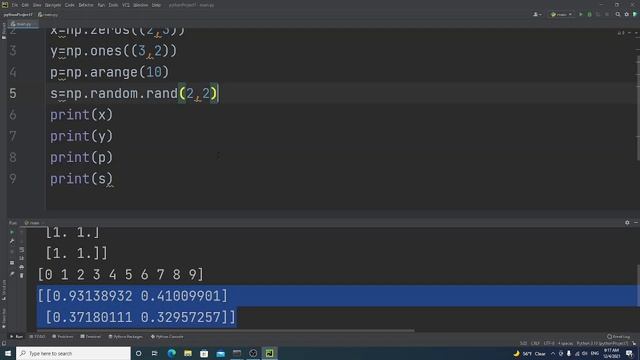Open Task View on taskbar
The image size is (640, 360).
(x=155, y=353)
